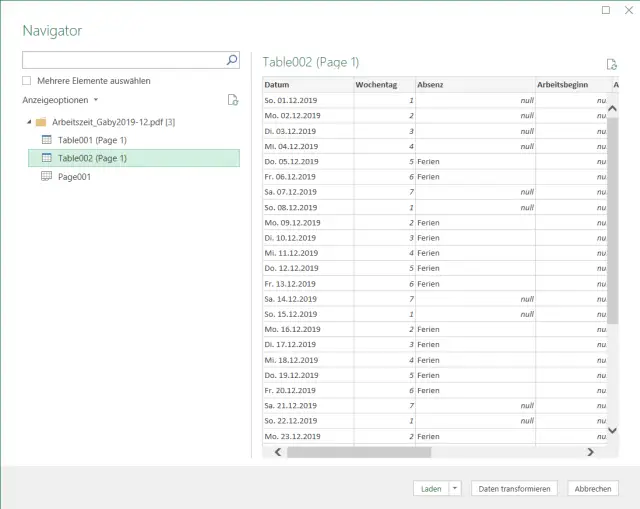Open the Laden button dropdown arrow
The width and height of the screenshot is (640, 509).
click(456, 488)
